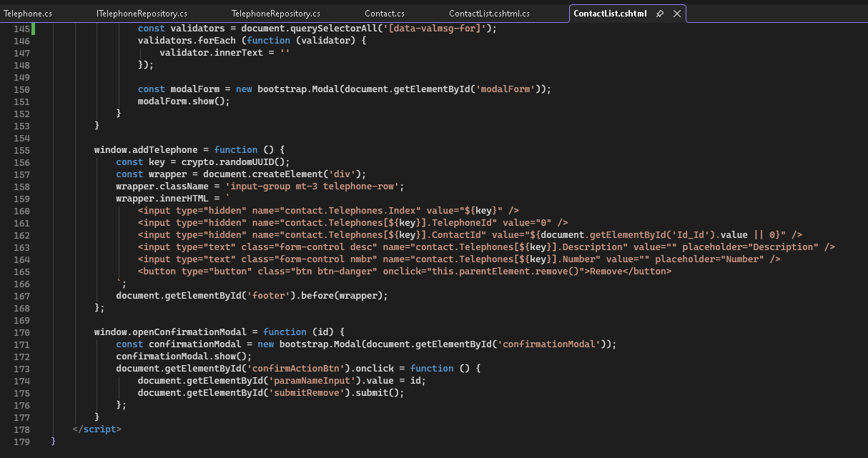Pin the ContactList.cshtml tab
This screenshot has width=868, height=458.
tap(660, 14)
